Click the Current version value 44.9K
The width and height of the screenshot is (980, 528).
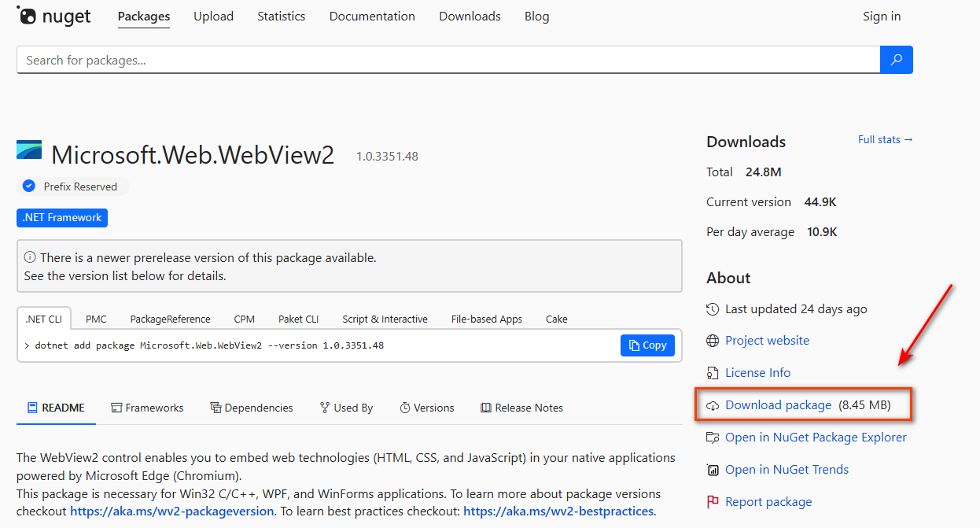pyautogui.click(x=820, y=202)
